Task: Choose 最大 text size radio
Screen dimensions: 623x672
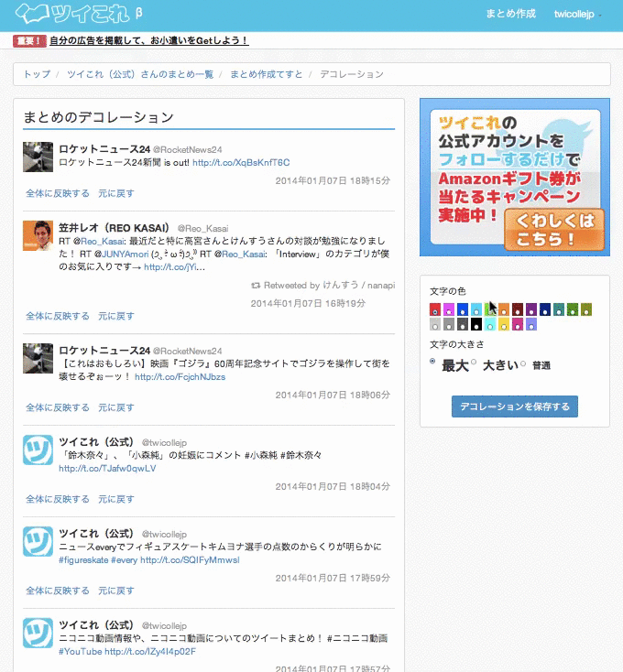Action: point(432,362)
